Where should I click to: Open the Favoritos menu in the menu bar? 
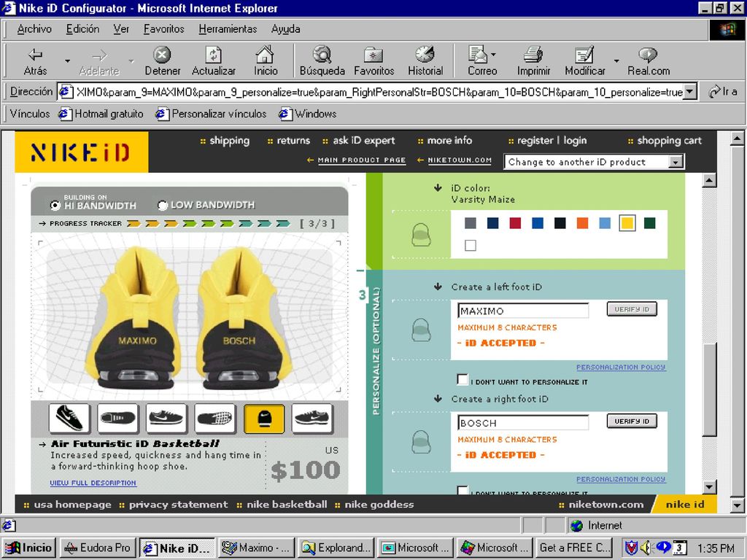coord(164,29)
